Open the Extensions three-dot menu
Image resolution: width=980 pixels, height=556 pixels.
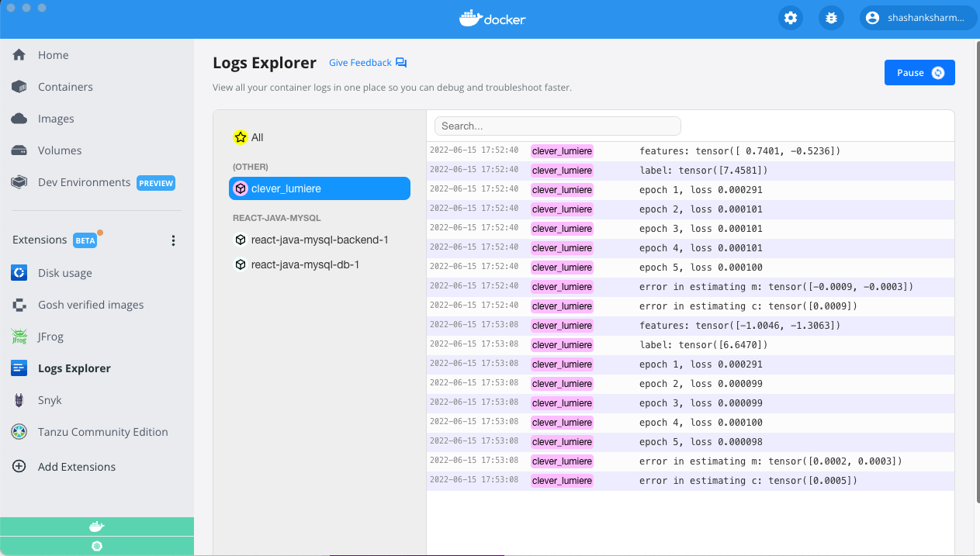[x=173, y=240]
